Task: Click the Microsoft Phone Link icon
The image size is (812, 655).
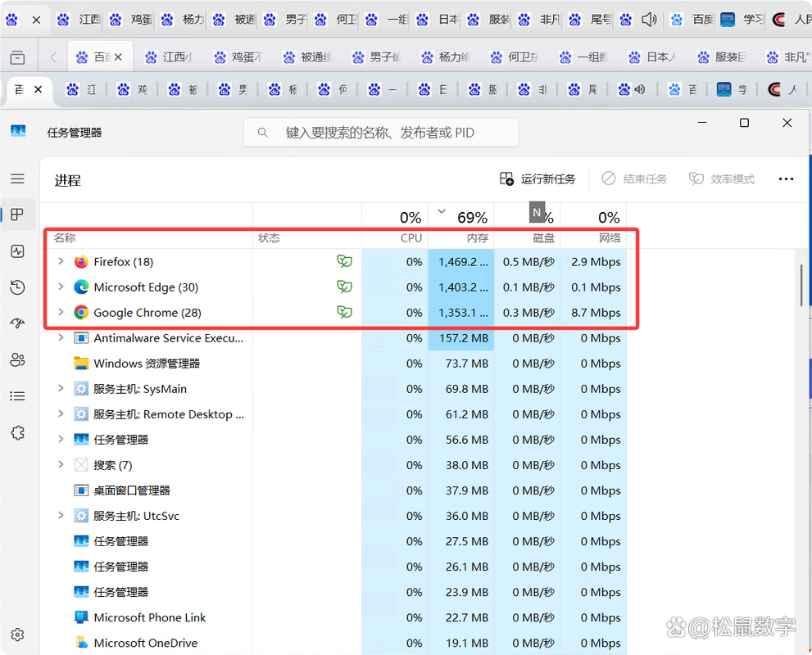Action: click(81, 617)
